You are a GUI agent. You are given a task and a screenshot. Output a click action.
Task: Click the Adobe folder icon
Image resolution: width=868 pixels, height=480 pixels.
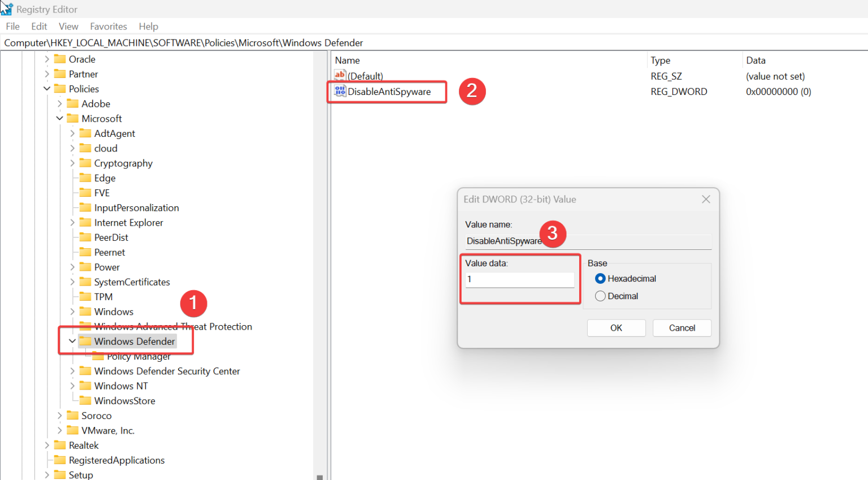point(72,103)
